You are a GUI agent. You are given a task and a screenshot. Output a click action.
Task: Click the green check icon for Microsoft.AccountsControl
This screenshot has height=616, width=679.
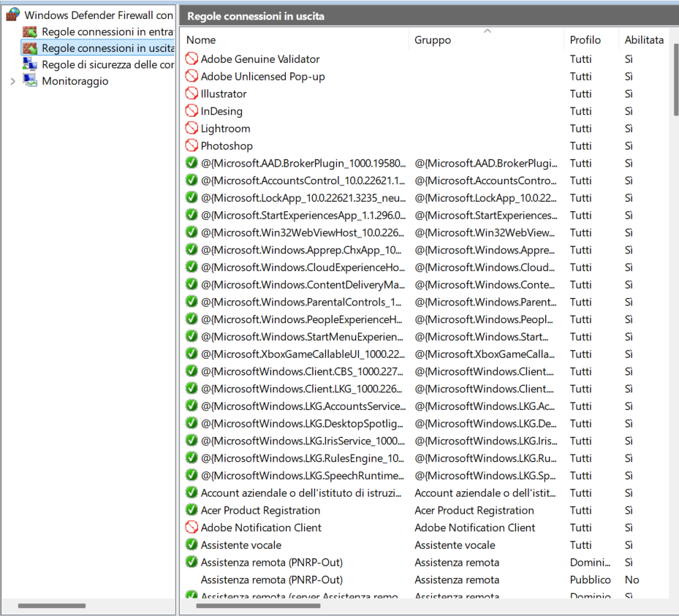tap(191, 180)
